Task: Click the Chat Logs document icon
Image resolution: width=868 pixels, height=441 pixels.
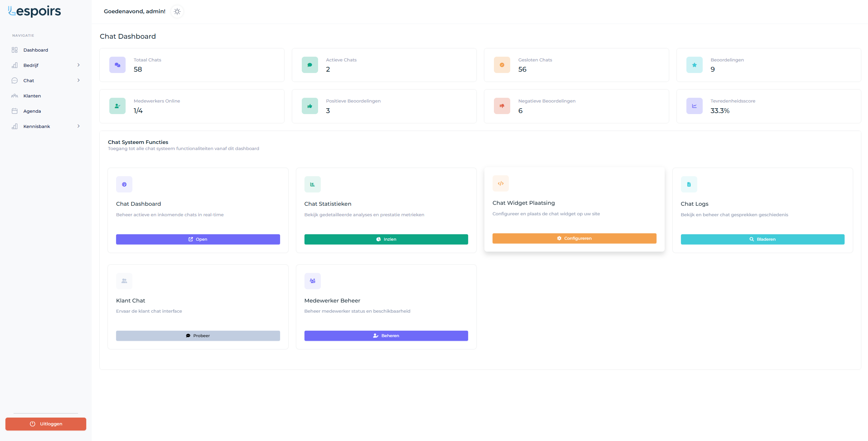Action: [x=689, y=184]
